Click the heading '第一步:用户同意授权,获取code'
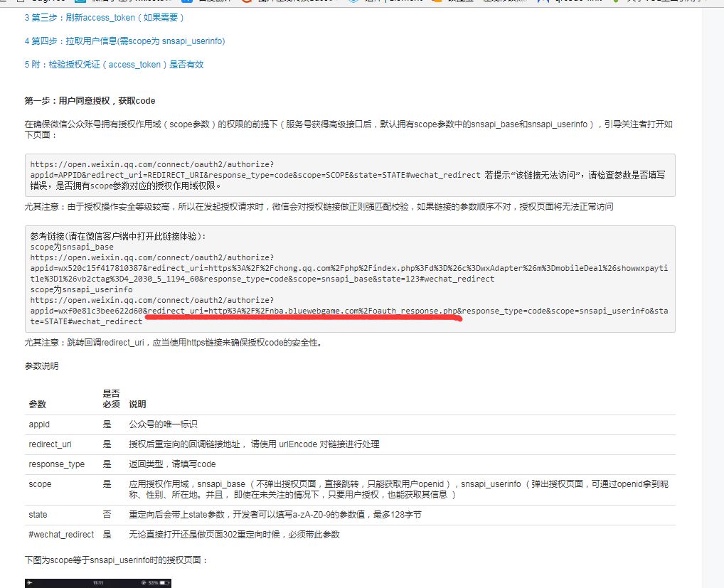 click(90, 101)
